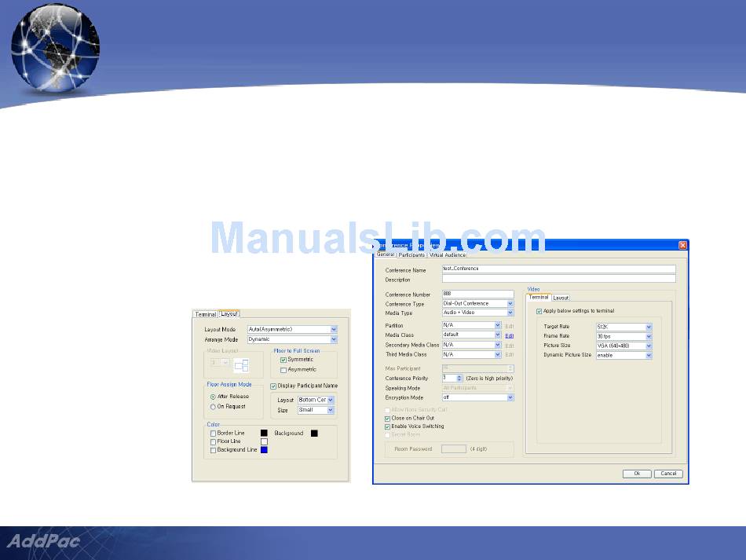Viewport: 746px width, 560px height.
Task: Open the Layout Mode dropdown
Action: click(x=292, y=329)
